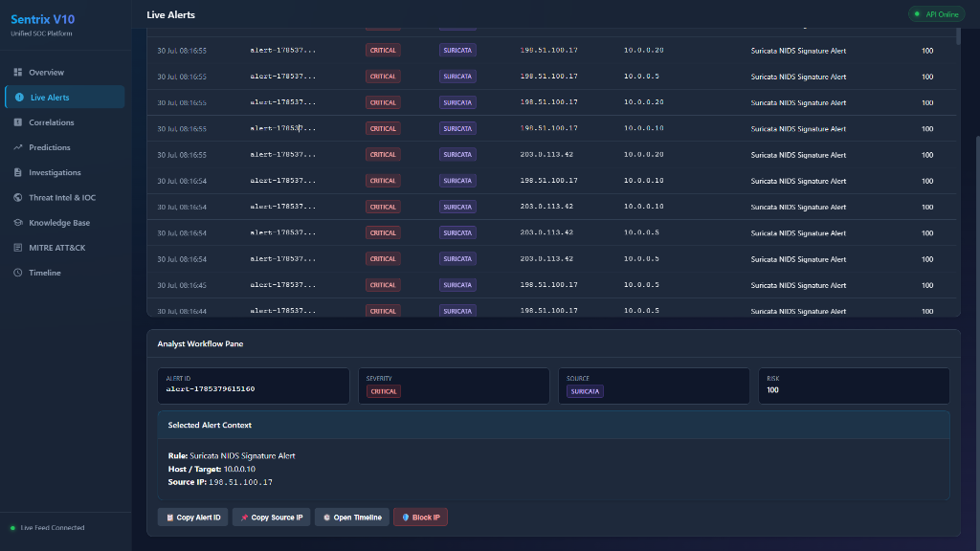Click the green API Online status dot

[917, 14]
